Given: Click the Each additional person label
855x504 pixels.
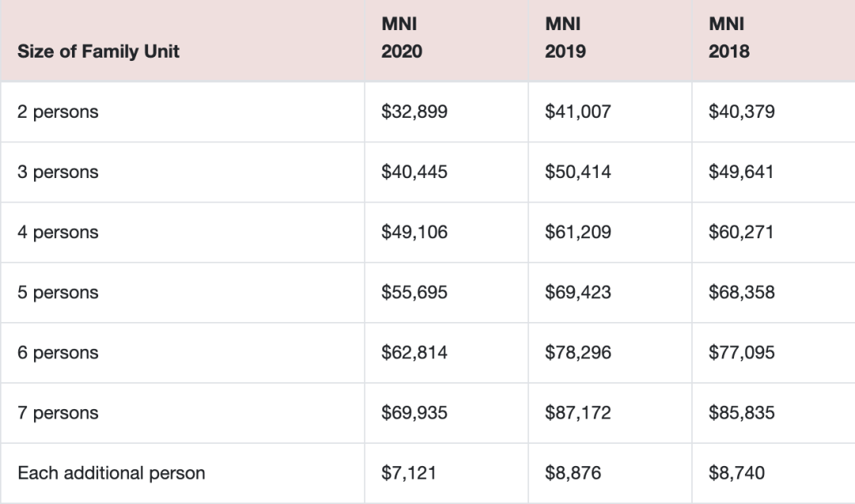Looking at the screenshot, I should (112, 473).
